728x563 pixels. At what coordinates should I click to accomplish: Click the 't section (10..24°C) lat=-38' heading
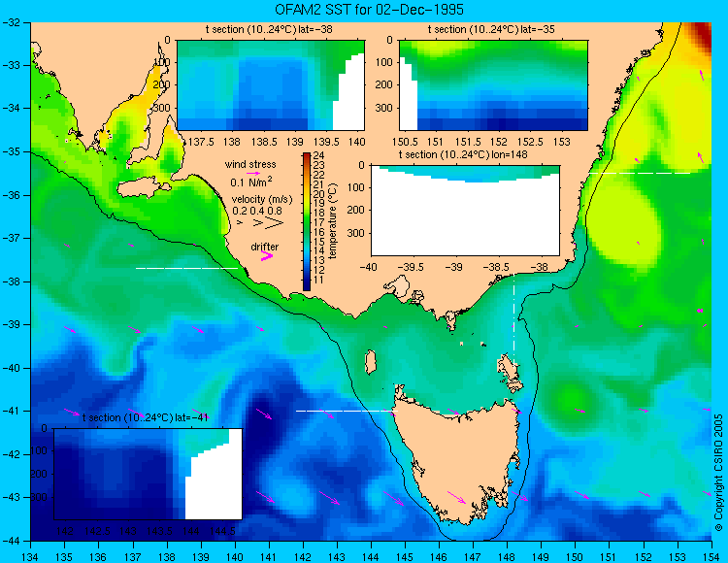269,30
